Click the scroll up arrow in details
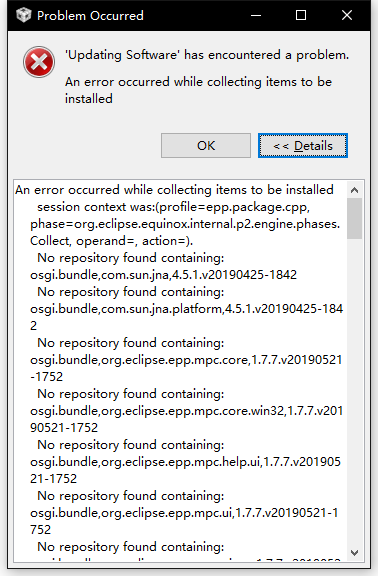Viewport: 378px width, 576px height. coord(354,190)
